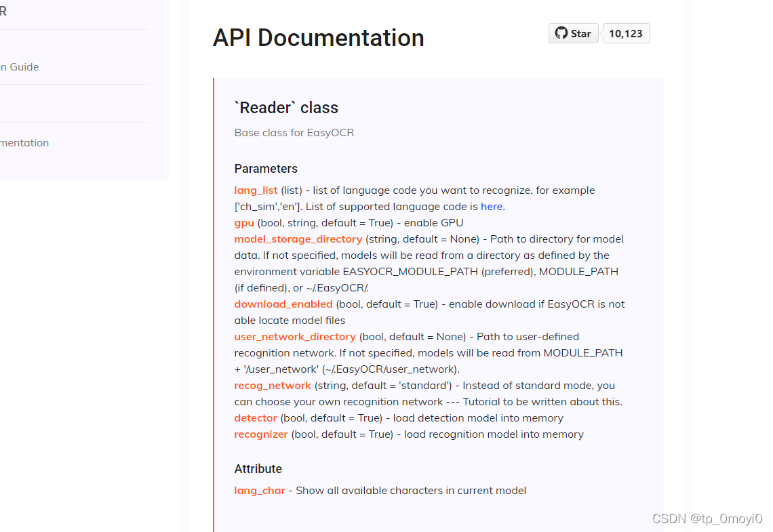The height and width of the screenshot is (532, 773).
Task: Click the text 'able locate model files'
Action: click(x=290, y=321)
